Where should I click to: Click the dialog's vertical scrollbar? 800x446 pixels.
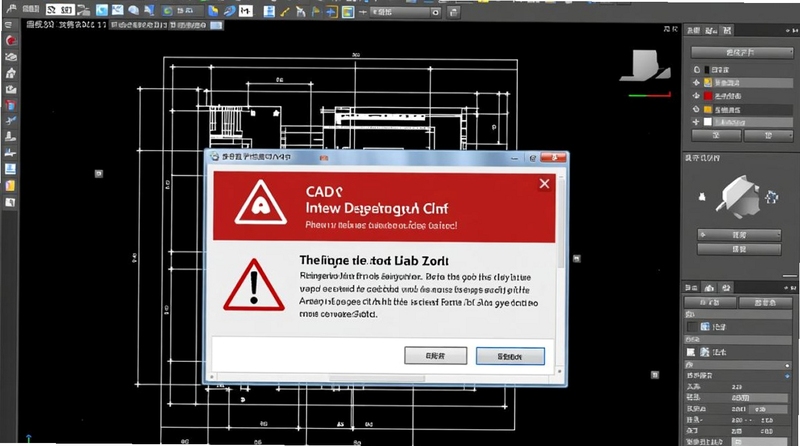561,222
